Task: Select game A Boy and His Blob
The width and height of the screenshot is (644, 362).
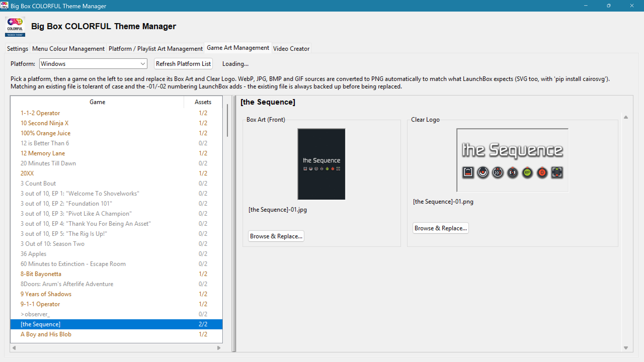Action: pos(117,334)
